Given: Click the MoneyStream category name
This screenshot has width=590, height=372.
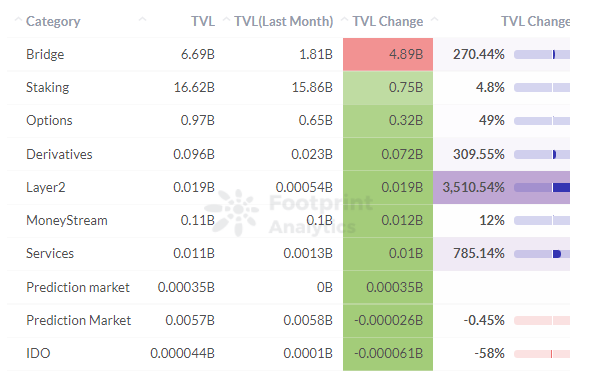Looking at the screenshot, I should tap(67, 220).
